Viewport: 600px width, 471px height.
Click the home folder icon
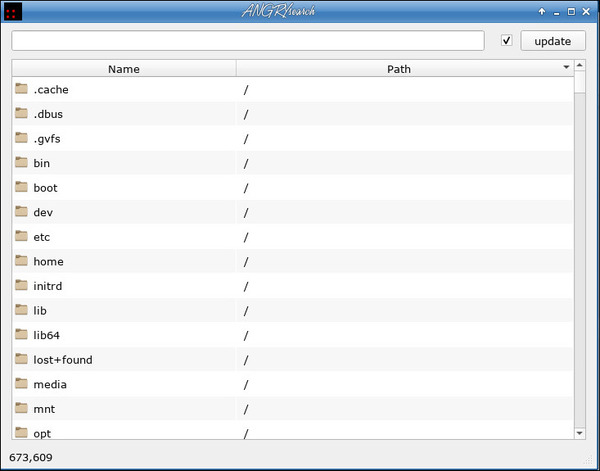click(21, 261)
